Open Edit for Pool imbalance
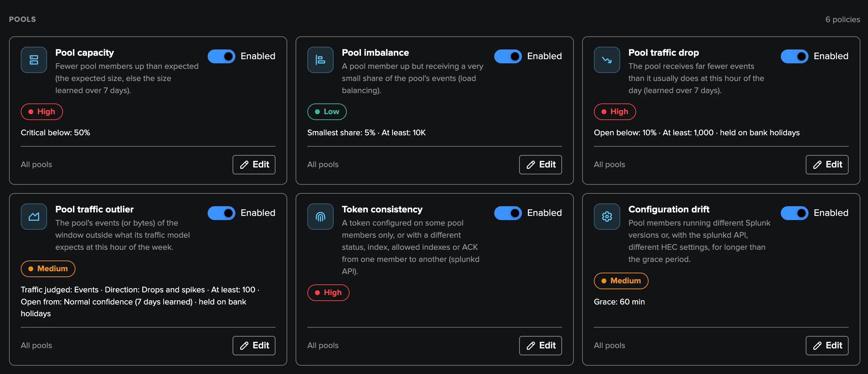This screenshot has height=374, width=868. tap(541, 165)
